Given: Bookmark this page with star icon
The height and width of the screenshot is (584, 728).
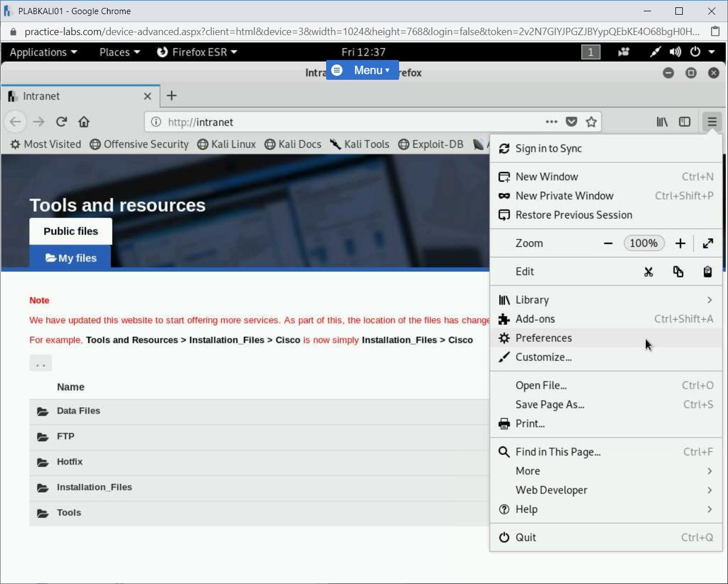Looking at the screenshot, I should point(591,122).
